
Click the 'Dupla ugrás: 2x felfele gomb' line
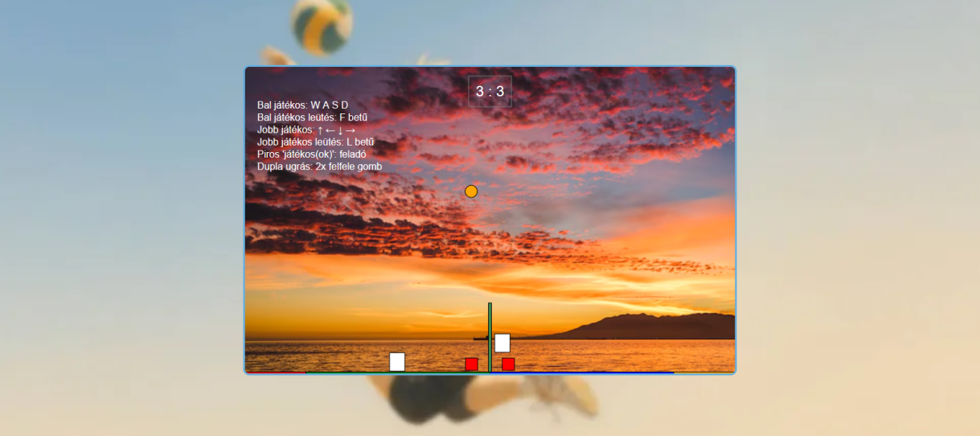pyautogui.click(x=319, y=167)
